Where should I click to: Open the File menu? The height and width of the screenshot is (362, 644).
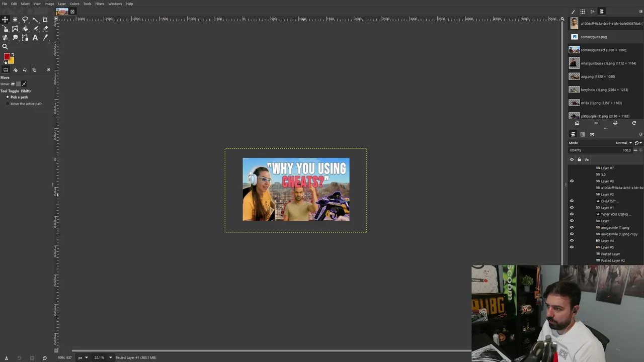[4, 4]
